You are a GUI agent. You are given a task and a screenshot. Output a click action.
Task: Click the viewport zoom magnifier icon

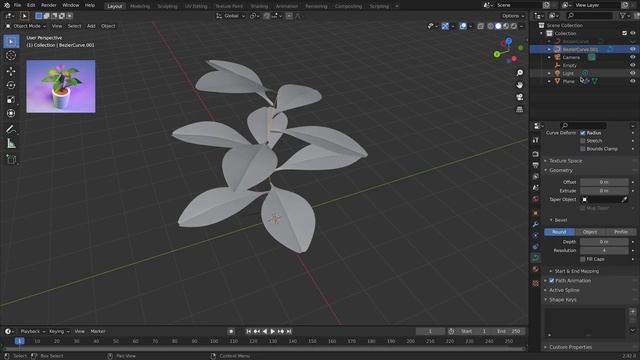(x=520, y=73)
